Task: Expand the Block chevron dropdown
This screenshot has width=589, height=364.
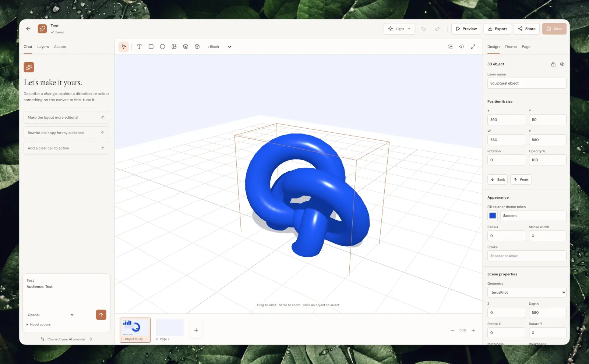Action: pyautogui.click(x=229, y=47)
